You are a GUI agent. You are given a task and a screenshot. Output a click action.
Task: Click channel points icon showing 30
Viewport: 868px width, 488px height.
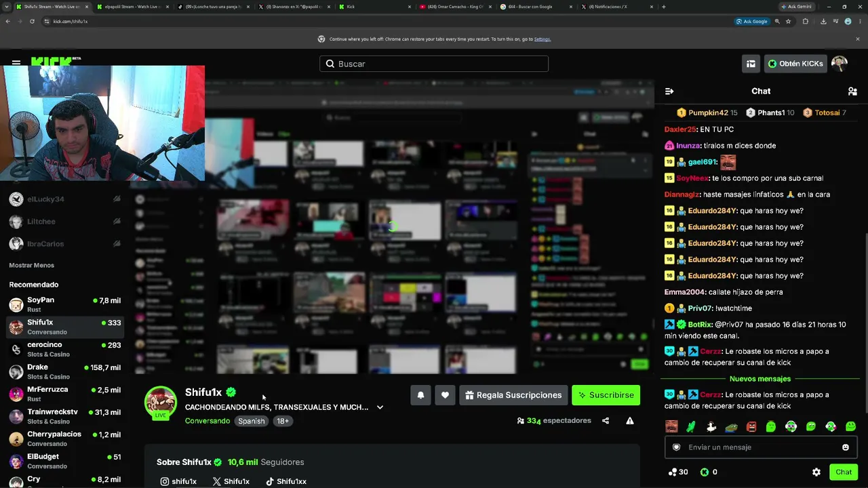pyautogui.click(x=672, y=472)
